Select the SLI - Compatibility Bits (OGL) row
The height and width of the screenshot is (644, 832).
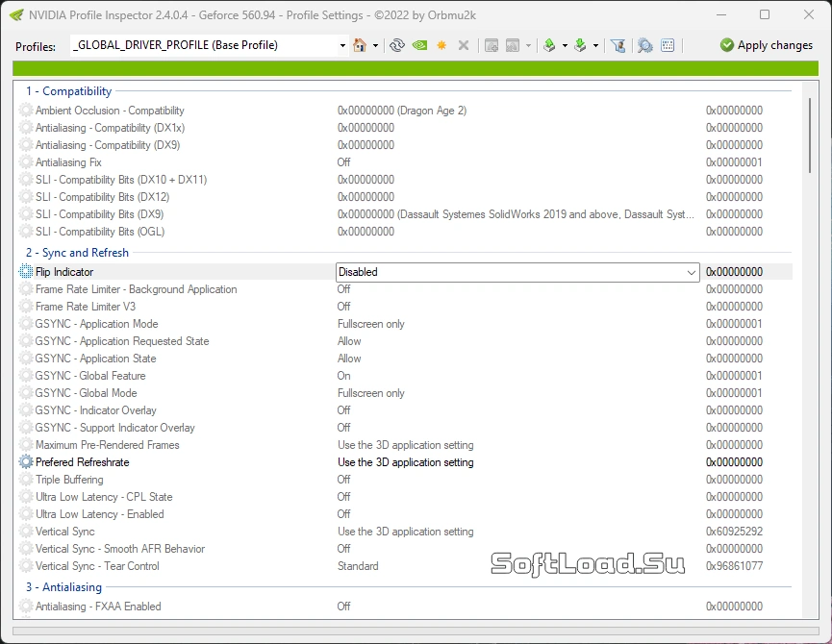pos(404,232)
